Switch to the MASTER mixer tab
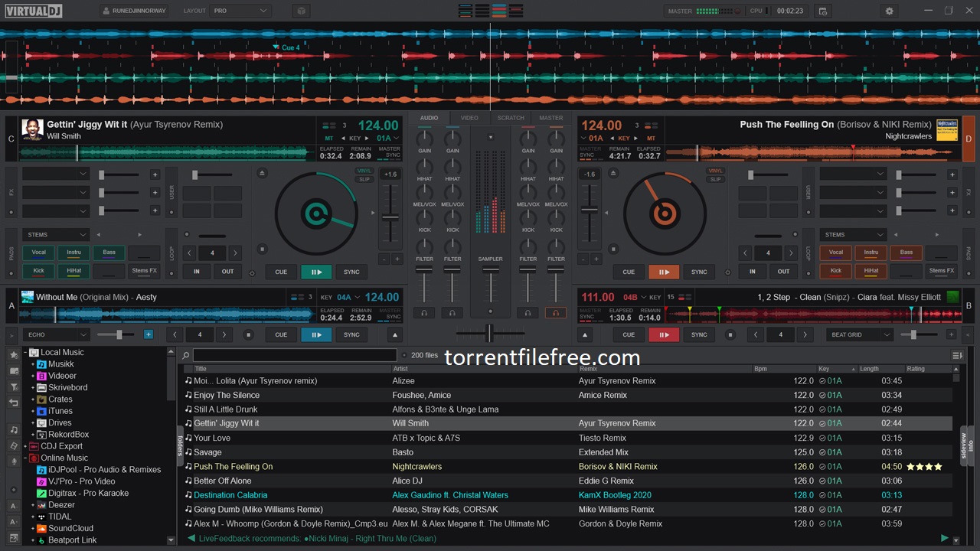This screenshot has width=980, height=551. 550,118
